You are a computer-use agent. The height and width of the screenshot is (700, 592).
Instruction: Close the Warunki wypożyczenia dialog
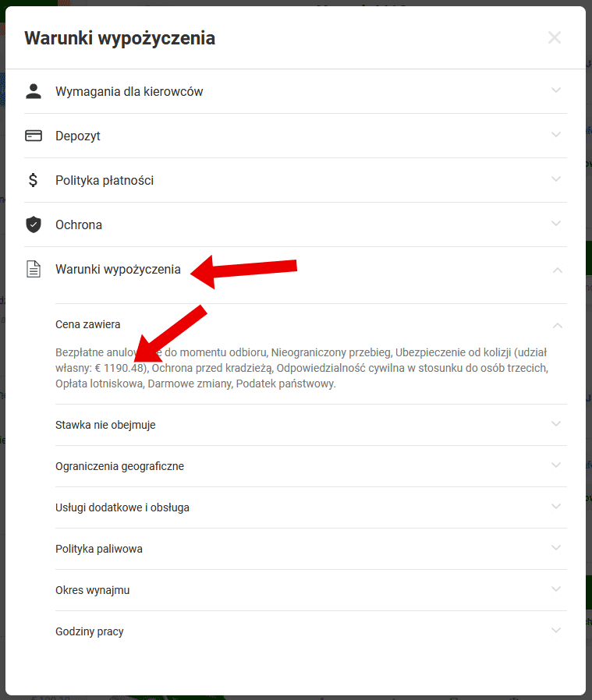pos(555,37)
